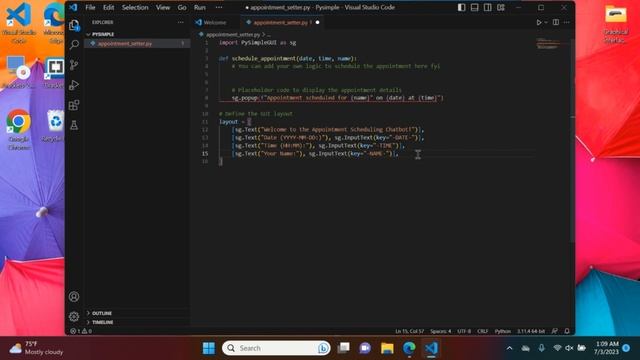The height and width of the screenshot is (360, 640).
Task: Open the Run and Debug view
Action: pos(74,85)
